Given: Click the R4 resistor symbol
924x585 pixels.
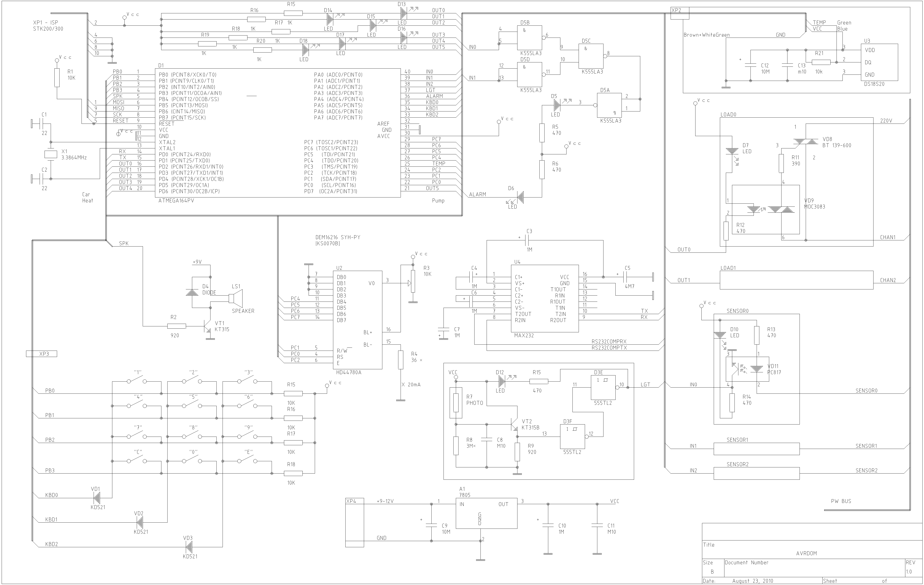Looking at the screenshot, I should tap(401, 360).
